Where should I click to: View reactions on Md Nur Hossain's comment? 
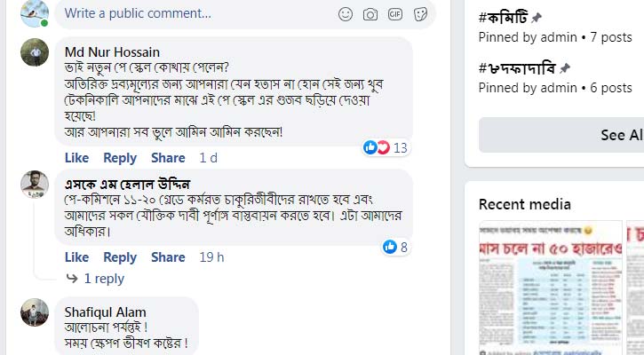[x=386, y=147]
